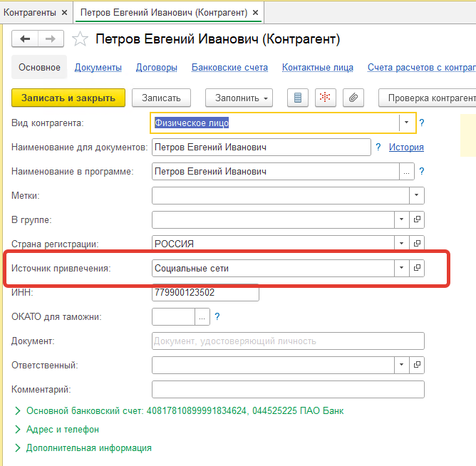Open the Вид контрагента dropdown

(x=406, y=123)
